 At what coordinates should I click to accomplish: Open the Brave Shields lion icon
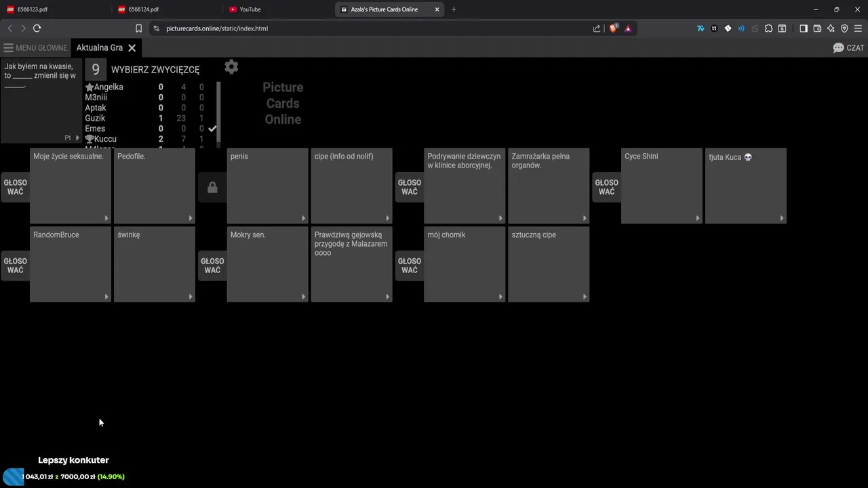pos(614,28)
